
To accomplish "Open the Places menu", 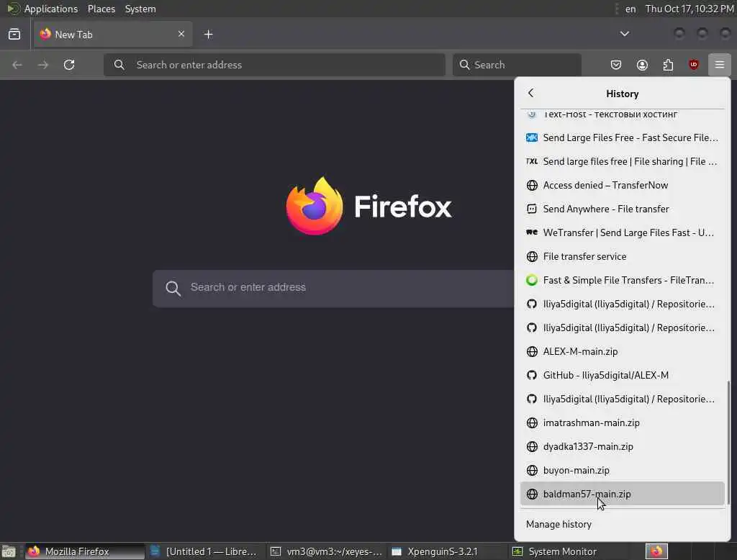I will (x=101, y=9).
